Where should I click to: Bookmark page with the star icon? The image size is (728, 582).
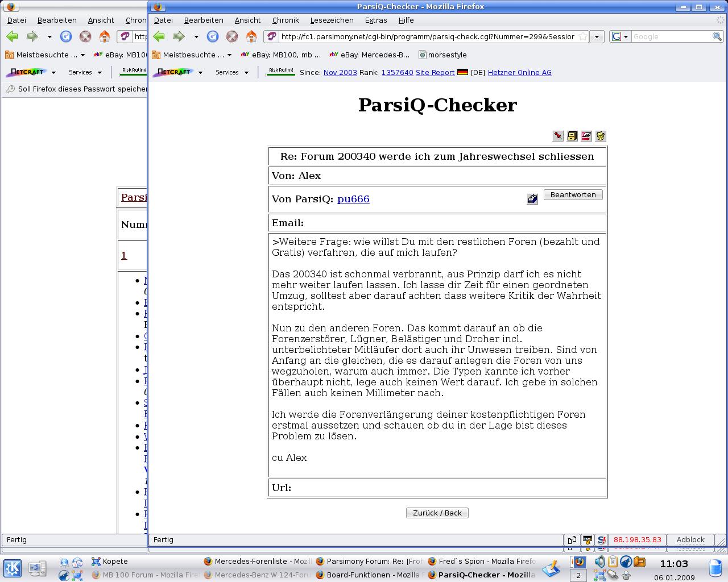583,36
